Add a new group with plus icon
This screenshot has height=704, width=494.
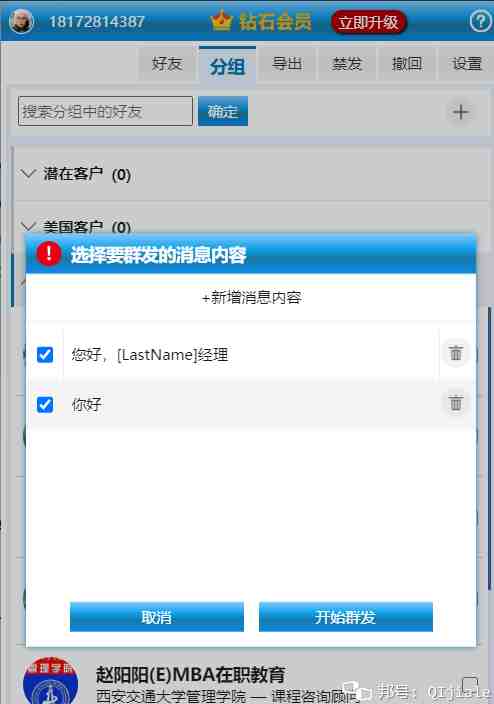point(460,112)
